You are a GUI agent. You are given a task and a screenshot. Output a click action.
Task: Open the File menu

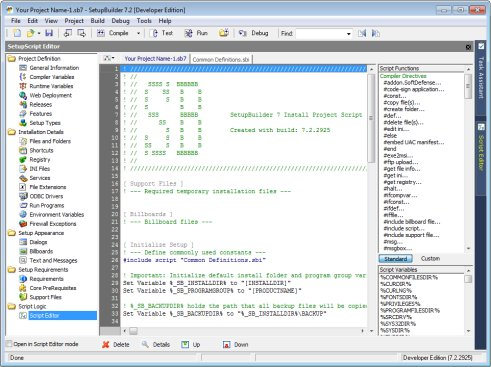(x=16, y=21)
